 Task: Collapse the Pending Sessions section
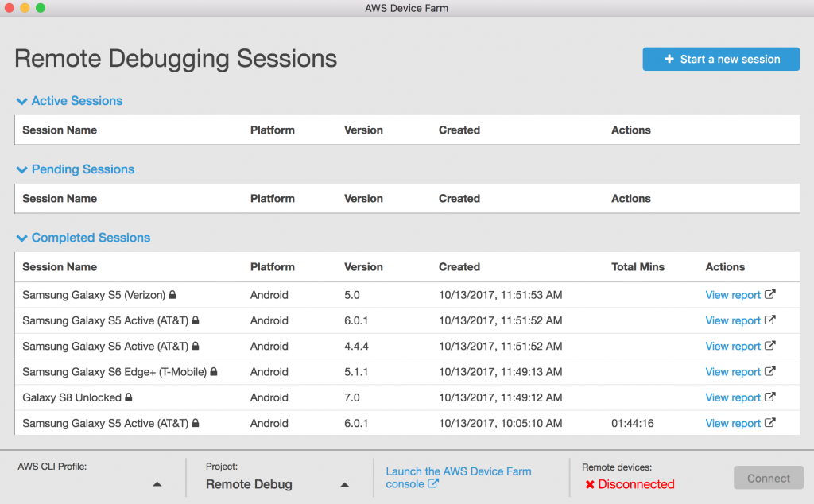[21, 170]
